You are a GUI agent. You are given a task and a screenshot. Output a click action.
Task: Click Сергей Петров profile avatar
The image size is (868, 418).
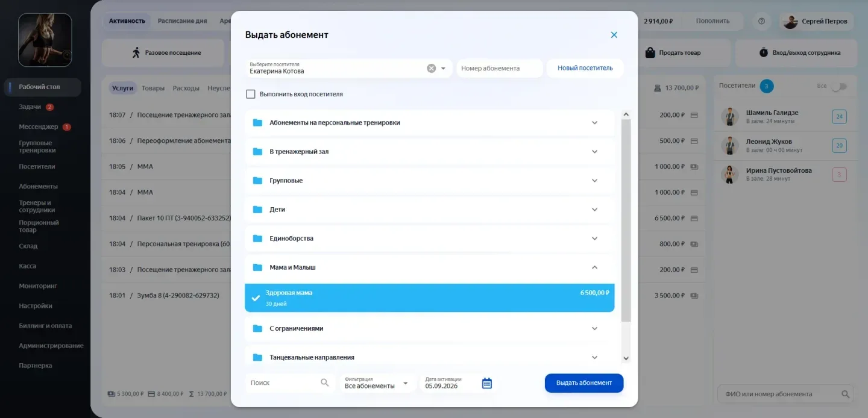click(x=790, y=21)
